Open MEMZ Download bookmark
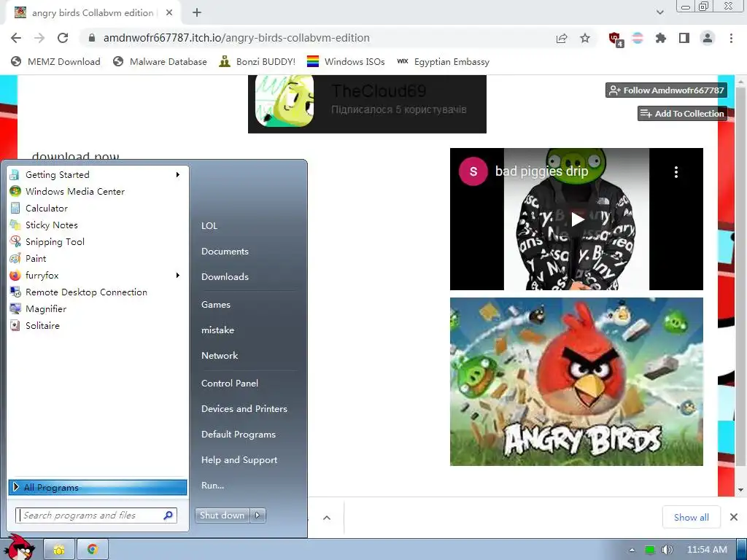The width and height of the screenshot is (747, 560). (55, 61)
